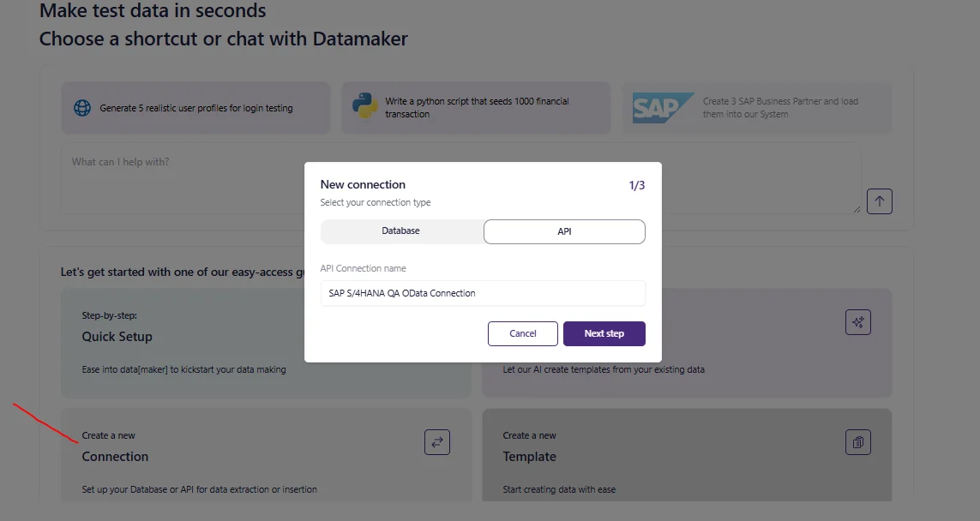The width and height of the screenshot is (980, 521).
Task: Click the swap arrows icon on the Connection card
Action: click(436, 442)
